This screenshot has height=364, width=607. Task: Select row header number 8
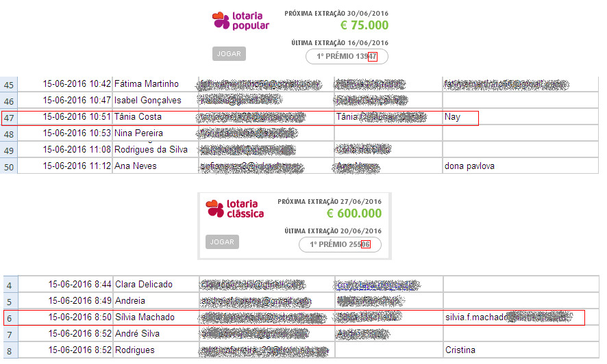coord(9,350)
